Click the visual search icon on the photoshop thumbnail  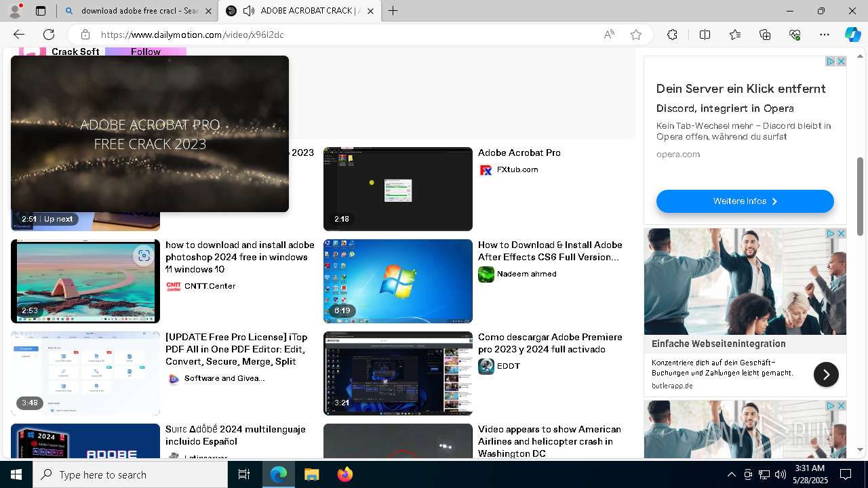[144, 256]
